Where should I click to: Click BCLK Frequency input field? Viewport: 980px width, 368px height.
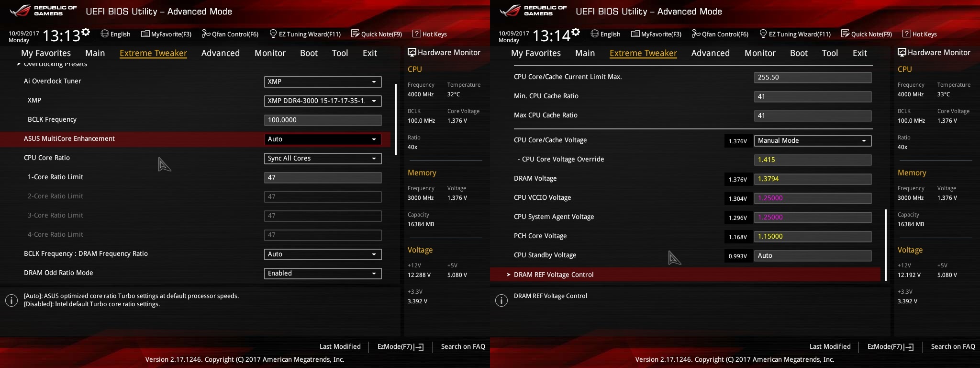point(323,120)
